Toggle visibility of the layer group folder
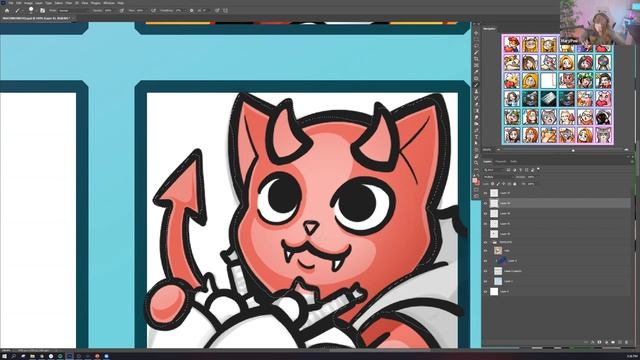The height and width of the screenshot is (360, 640). [485, 242]
